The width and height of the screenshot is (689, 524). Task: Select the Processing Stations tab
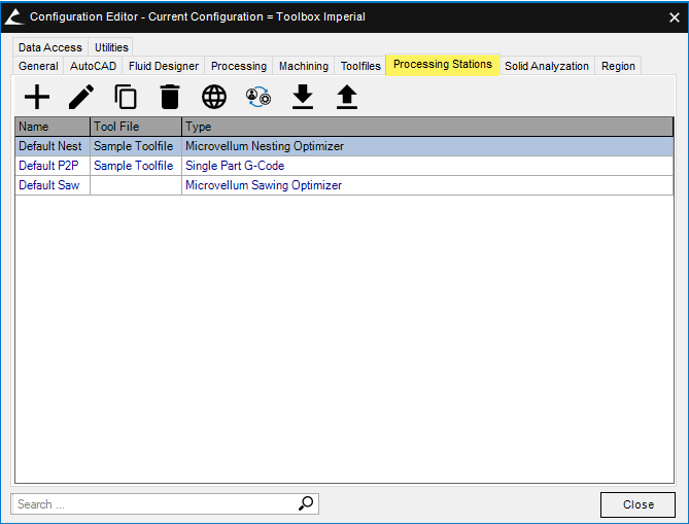[x=442, y=64]
